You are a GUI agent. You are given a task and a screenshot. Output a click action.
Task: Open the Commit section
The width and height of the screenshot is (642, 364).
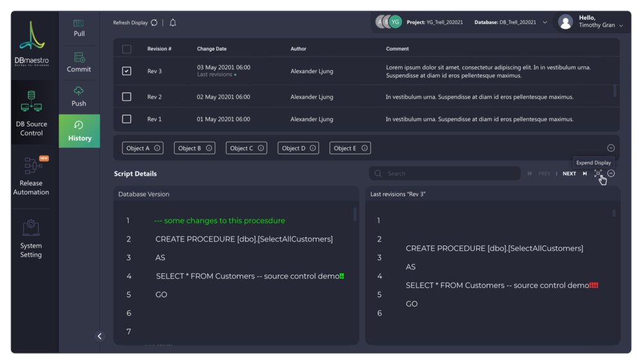(79, 63)
